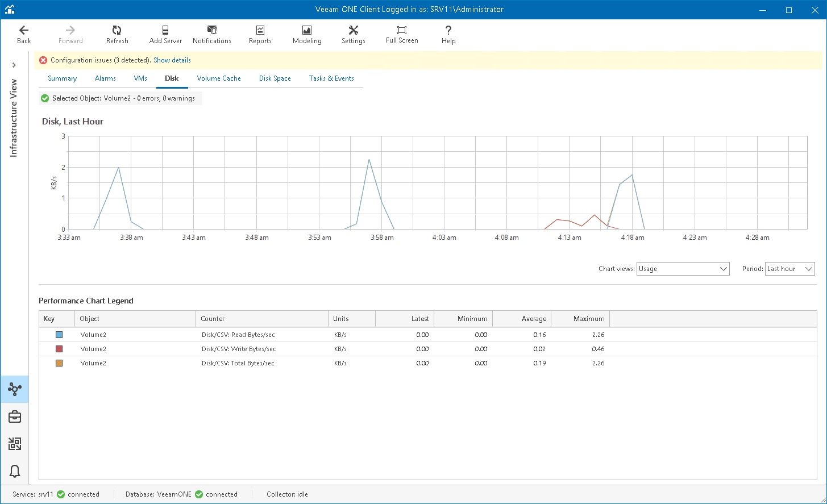The image size is (827, 504).
Task: Click the red configuration issues error icon
Action: (43, 60)
